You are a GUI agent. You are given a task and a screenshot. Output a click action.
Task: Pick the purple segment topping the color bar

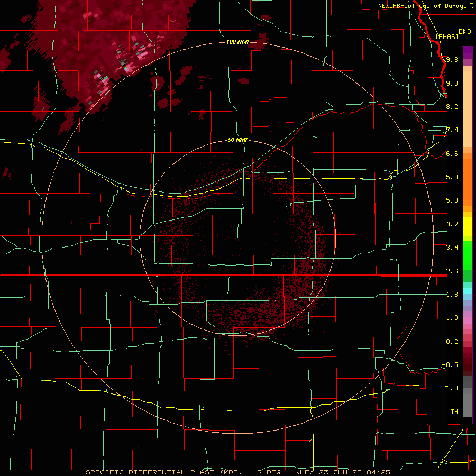coord(467,53)
